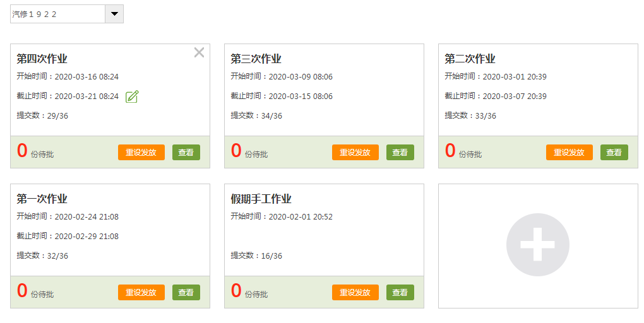
Task: Click the edit deadline pencil icon
Action: 132,97
